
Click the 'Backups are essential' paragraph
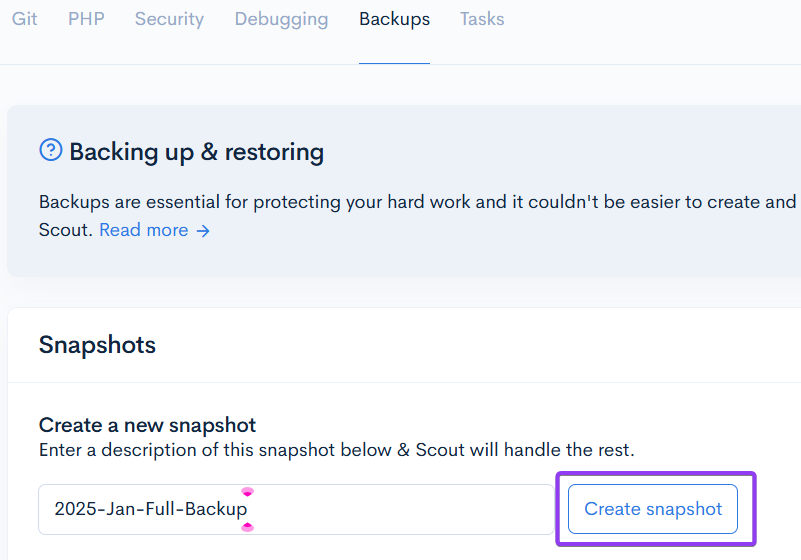417,202
